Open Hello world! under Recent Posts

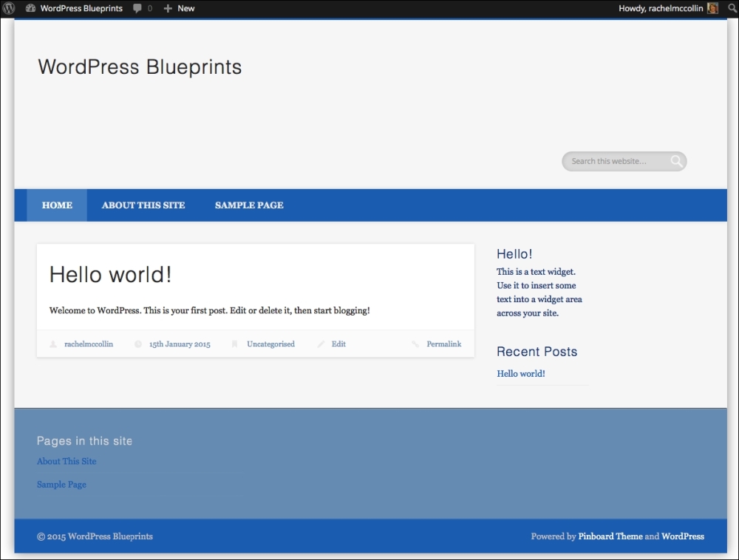pyautogui.click(x=521, y=374)
